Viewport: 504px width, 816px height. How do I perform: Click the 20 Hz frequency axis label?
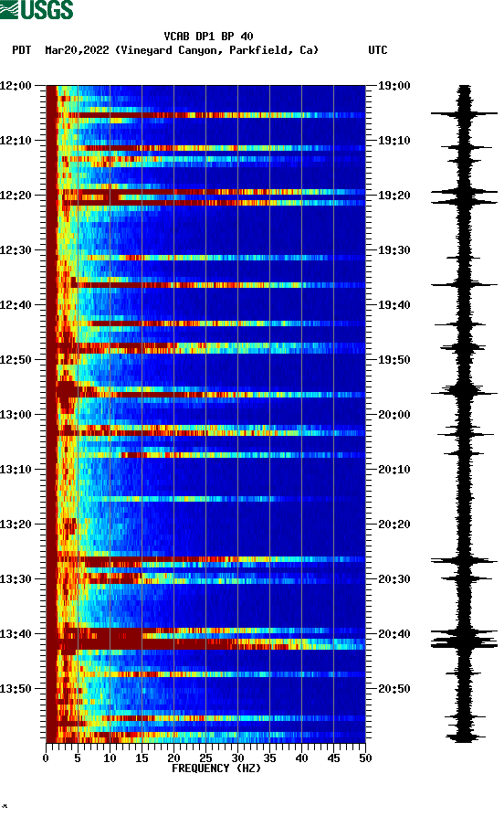point(173,758)
